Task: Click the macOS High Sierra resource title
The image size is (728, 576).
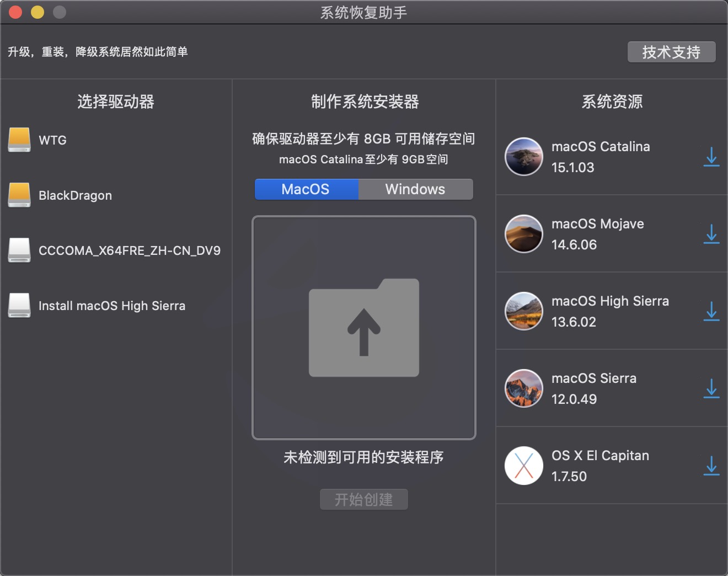Action: pyautogui.click(x=610, y=301)
